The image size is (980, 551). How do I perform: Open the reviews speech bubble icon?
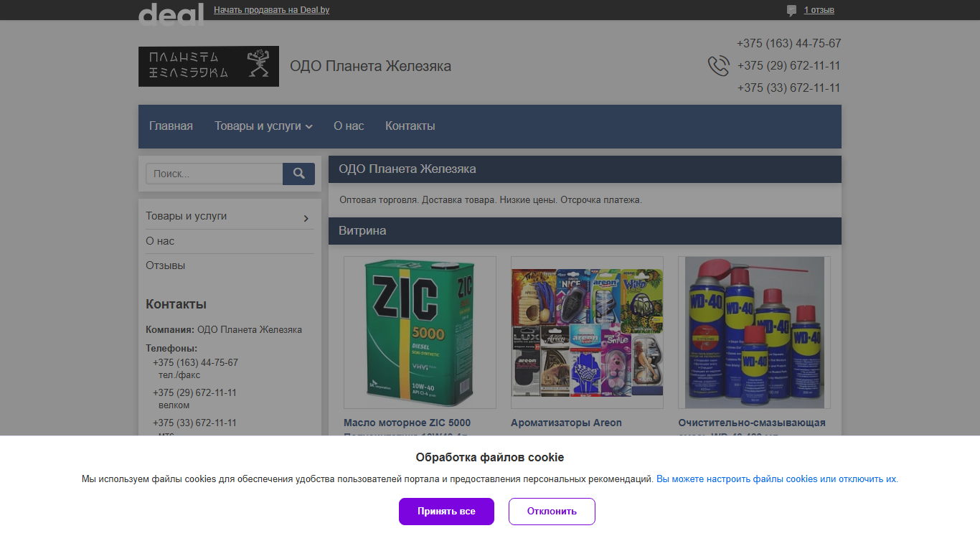click(791, 11)
